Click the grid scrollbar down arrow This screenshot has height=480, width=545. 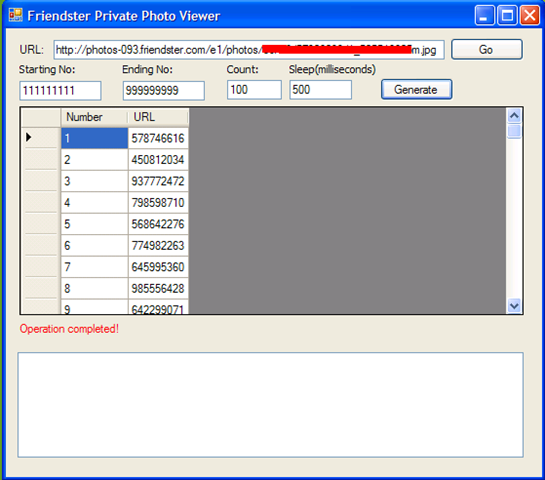pos(514,306)
